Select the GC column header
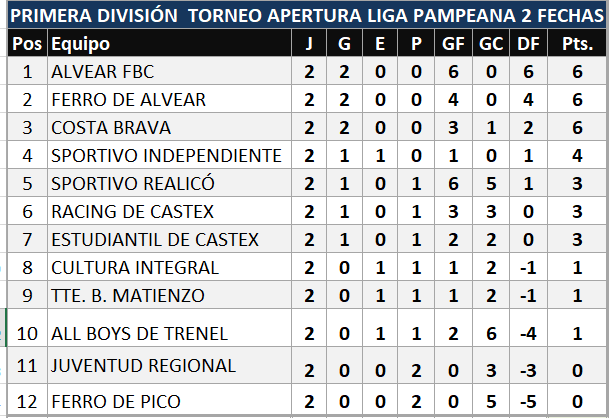Viewport: 613px width, 418px height. pyautogui.click(x=491, y=45)
